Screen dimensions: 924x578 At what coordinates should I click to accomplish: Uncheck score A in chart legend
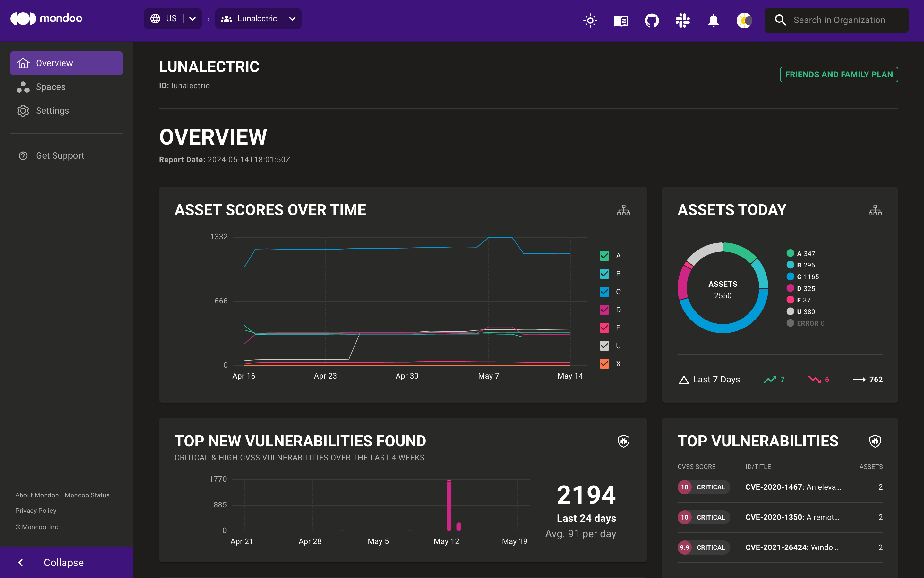click(x=604, y=256)
